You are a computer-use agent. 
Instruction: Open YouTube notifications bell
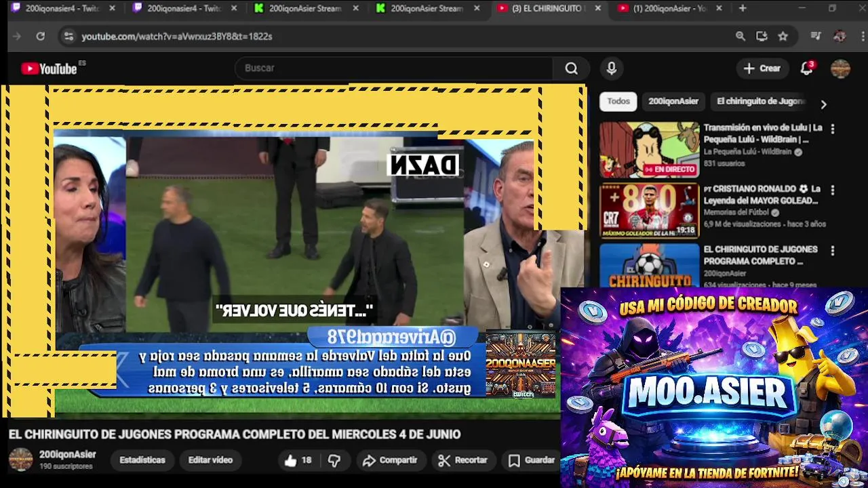[x=806, y=68]
